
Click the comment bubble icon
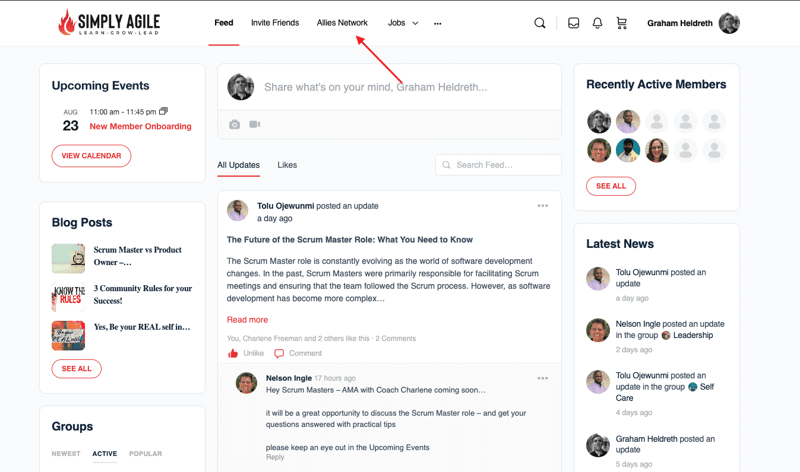pos(279,353)
